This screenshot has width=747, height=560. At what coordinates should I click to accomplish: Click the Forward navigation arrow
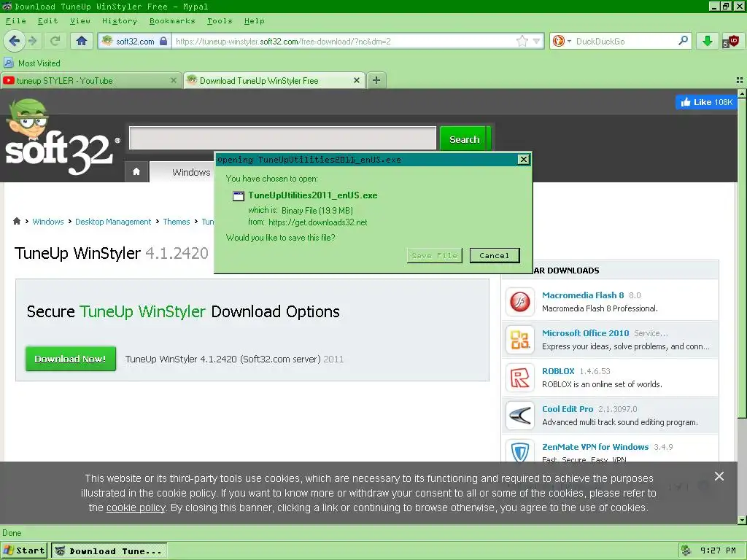point(33,41)
